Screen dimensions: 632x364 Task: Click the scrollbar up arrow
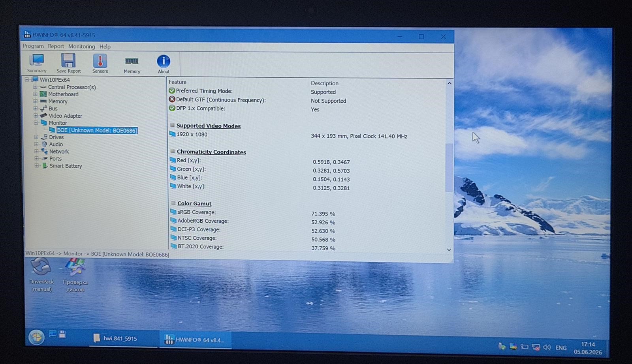[449, 83]
